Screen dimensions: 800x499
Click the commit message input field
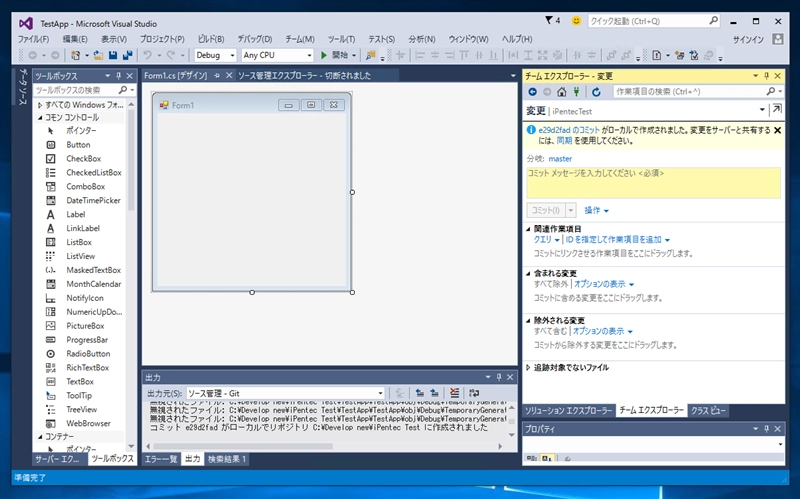coord(653,183)
